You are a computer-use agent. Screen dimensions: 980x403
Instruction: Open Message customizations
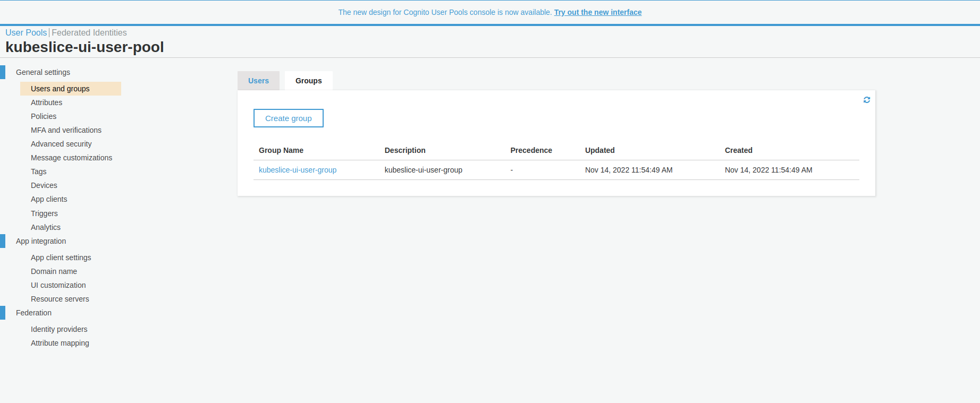point(71,158)
